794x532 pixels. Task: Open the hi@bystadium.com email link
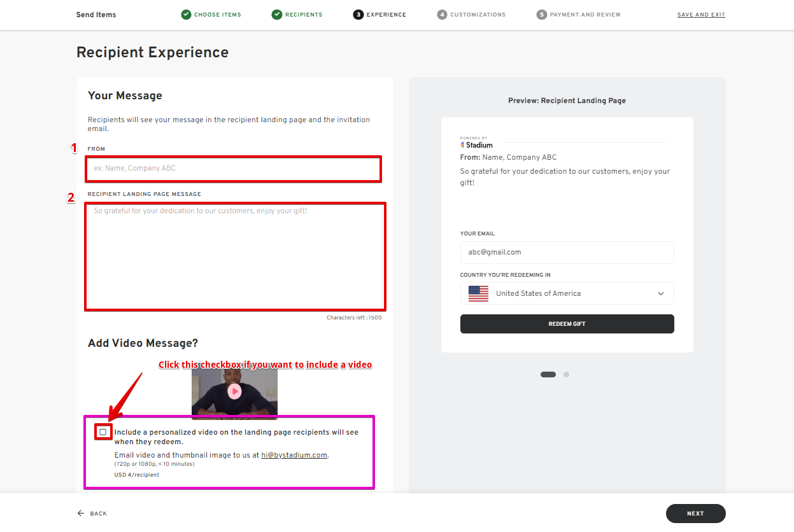[x=294, y=455]
